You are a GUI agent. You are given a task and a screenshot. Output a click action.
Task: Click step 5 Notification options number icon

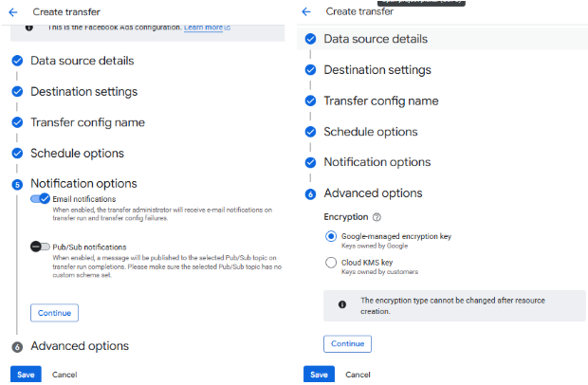pyautogui.click(x=17, y=184)
